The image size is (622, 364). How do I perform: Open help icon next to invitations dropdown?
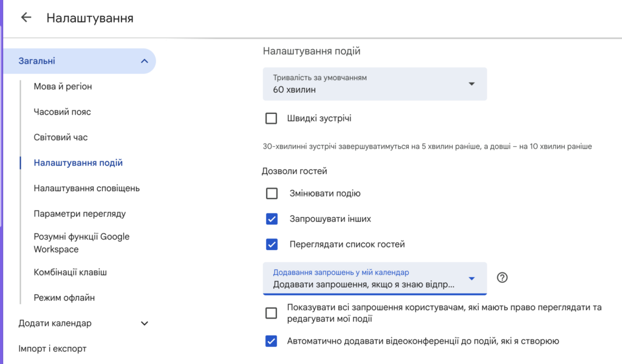pyautogui.click(x=502, y=278)
